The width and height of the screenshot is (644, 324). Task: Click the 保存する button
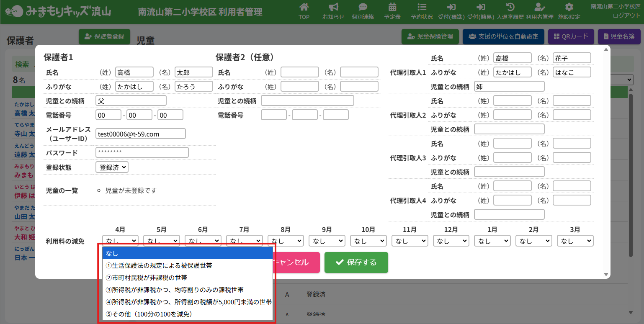[356, 262]
